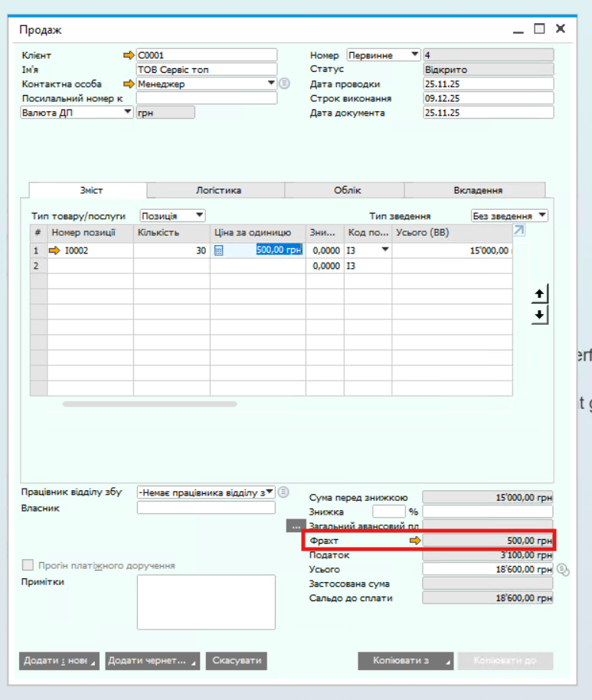Click the Фрахт orange link arrow
Screen dimensions: 592x700
(x=415, y=541)
